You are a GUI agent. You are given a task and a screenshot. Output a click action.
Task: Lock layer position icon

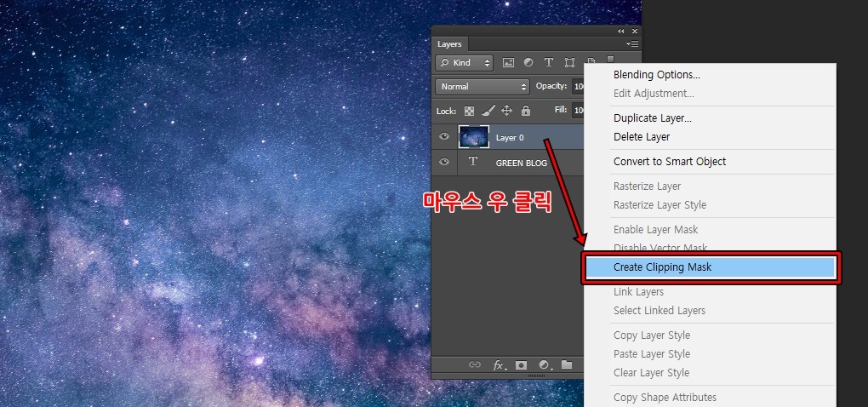coord(506,111)
